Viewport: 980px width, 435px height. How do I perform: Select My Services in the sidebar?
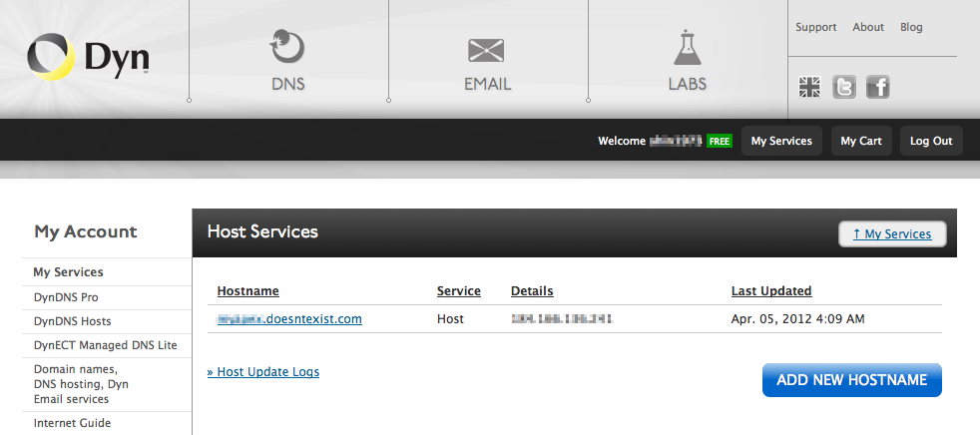coord(68,271)
